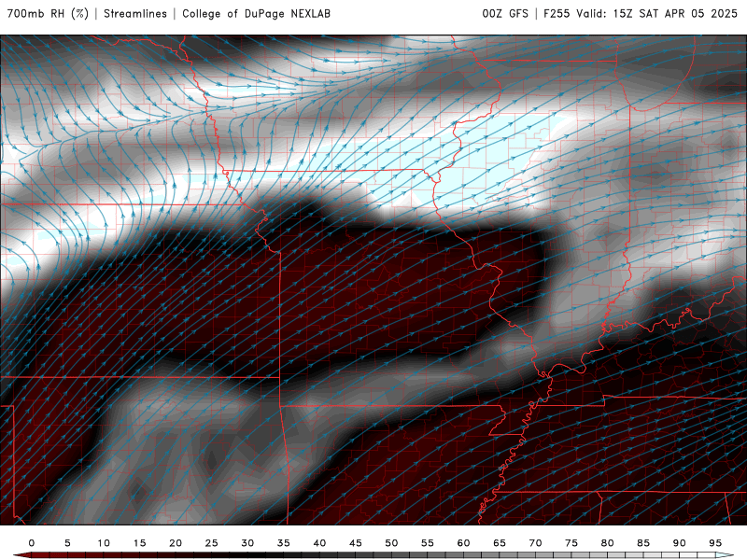Click the color scale label "60"
The width and height of the screenshot is (747, 560).
pyautogui.click(x=463, y=543)
